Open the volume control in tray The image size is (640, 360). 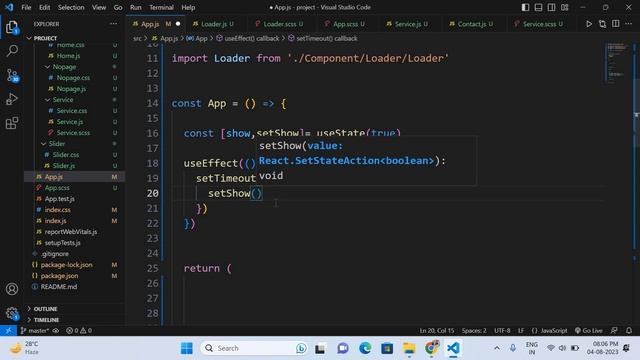pyautogui.click(x=562, y=348)
